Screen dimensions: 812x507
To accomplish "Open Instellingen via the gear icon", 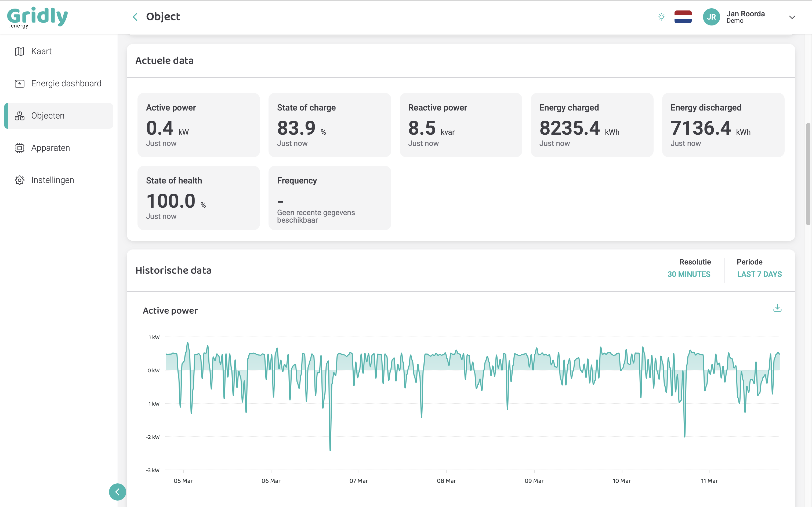I will coord(19,180).
